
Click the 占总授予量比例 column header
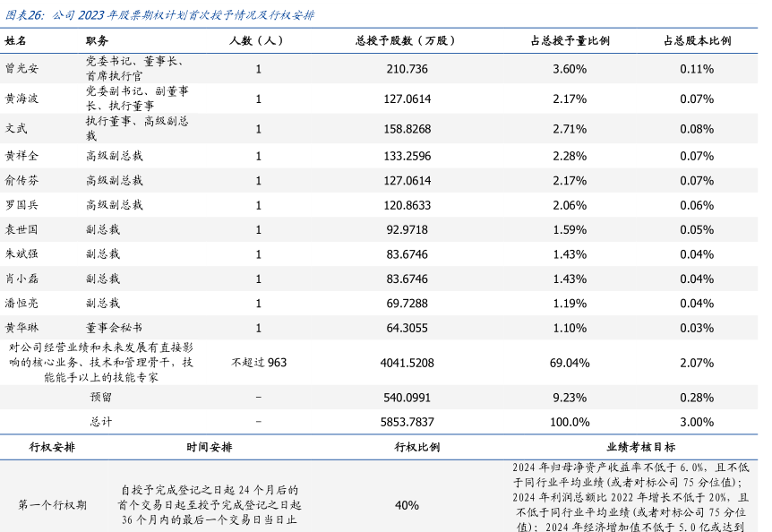click(x=570, y=41)
